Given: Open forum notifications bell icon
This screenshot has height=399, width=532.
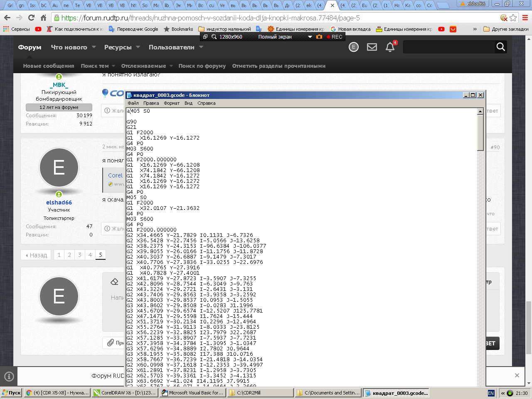Looking at the screenshot, I should pyautogui.click(x=390, y=47).
